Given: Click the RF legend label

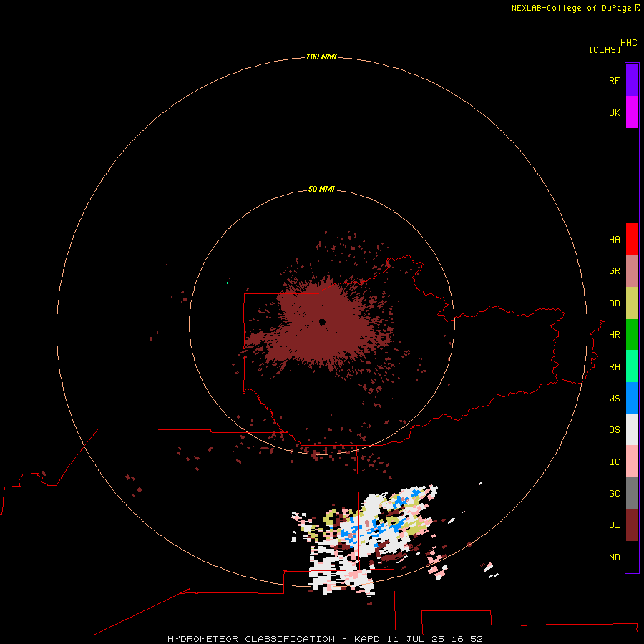Looking at the screenshot, I should coord(614,80).
